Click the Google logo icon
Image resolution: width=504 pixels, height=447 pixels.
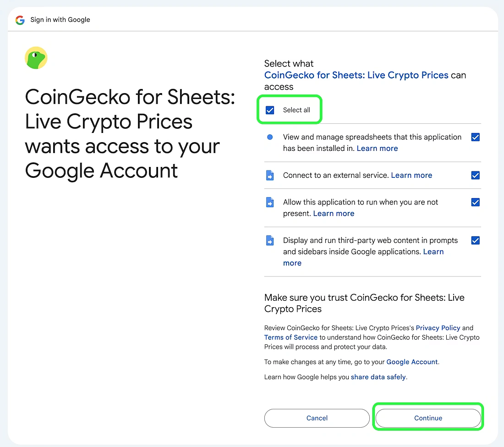point(20,20)
